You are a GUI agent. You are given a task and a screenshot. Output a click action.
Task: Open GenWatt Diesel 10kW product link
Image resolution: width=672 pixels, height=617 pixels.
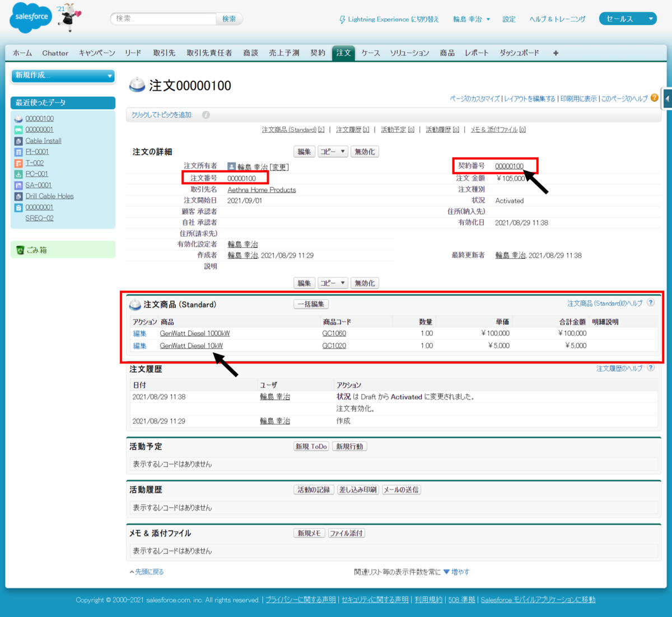192,346
